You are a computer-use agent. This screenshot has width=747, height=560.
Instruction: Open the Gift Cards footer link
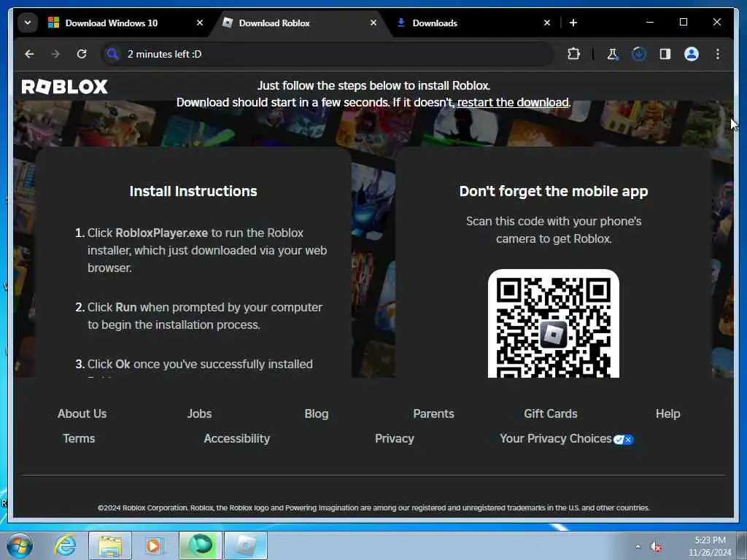click(551, 414)
